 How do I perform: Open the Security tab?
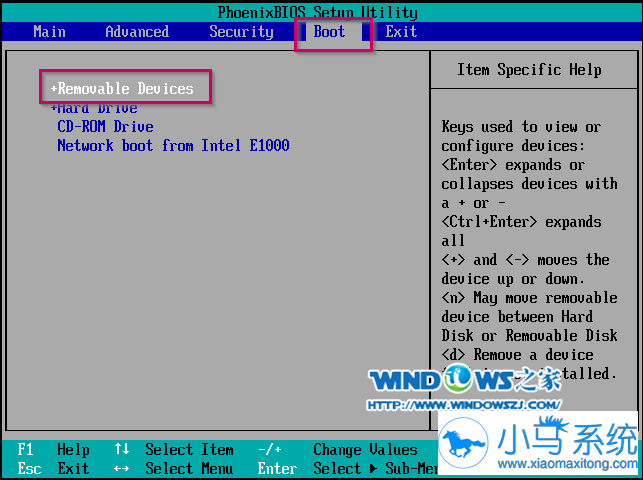[x=241, y=32]
